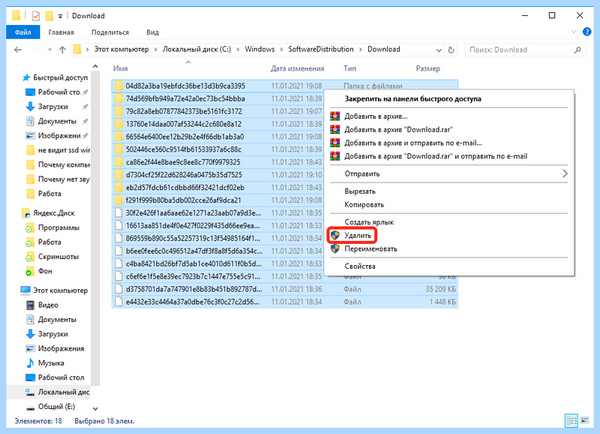Screen dimensions: 600x434
Task: Click the properties checkmark icon in title bar
Action: pos(36,16)
